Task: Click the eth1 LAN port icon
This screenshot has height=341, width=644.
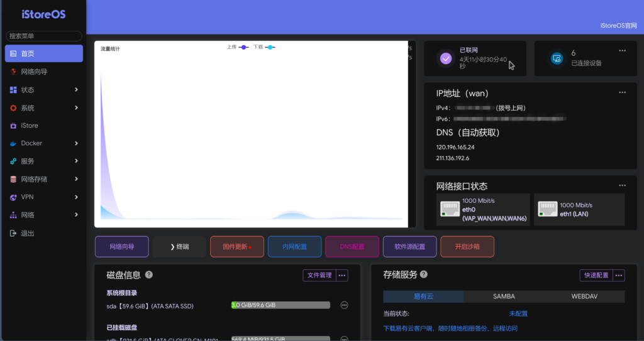Action: pos(548,209)
